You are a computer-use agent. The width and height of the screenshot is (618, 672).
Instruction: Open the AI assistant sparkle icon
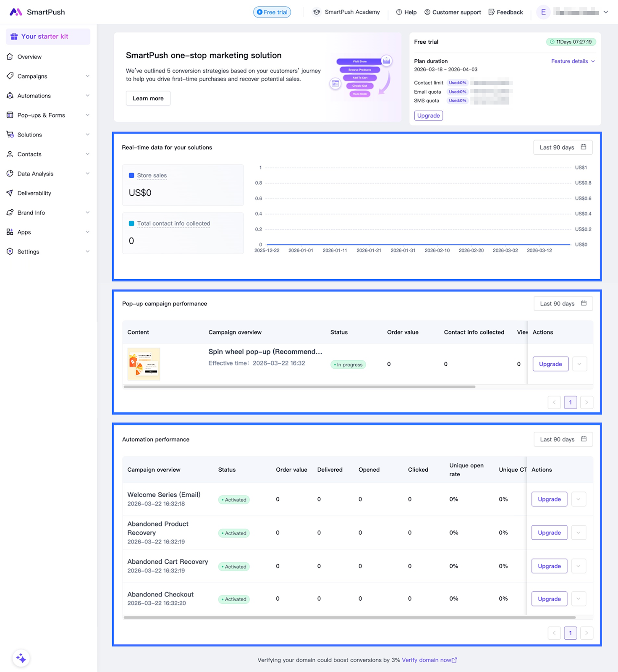tap(21, 658)
